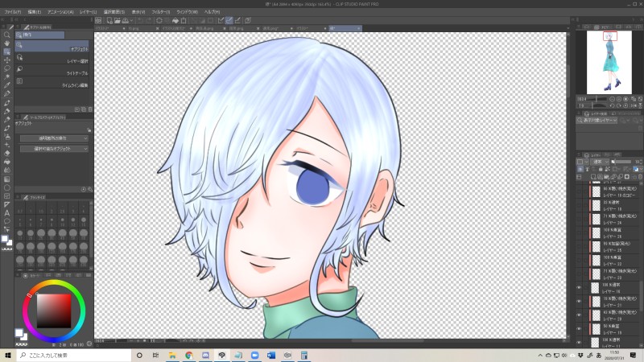The image size is (644, 362).
Task: Open the Edit menu
Action: pos(35,12)
